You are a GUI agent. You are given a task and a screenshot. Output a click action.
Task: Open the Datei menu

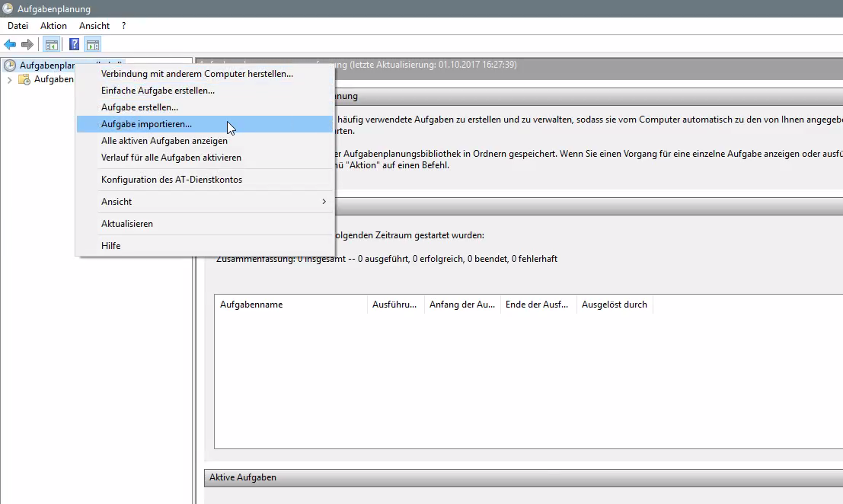18,26
